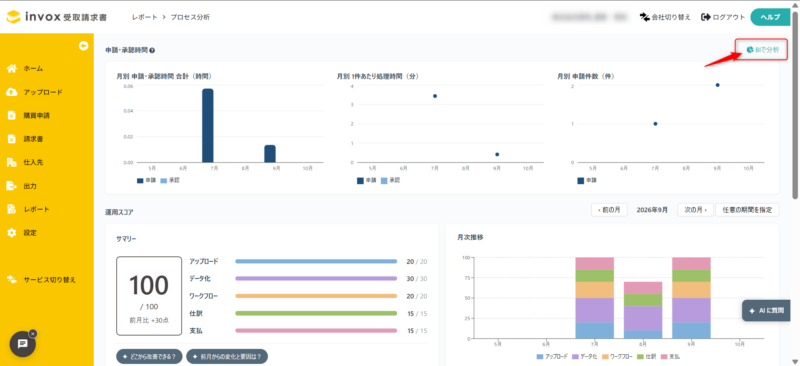Viewport: 800px width, 366px height.
Task: Toggle 支払 legend in 月次推移 chart
Action: (671, 356)
